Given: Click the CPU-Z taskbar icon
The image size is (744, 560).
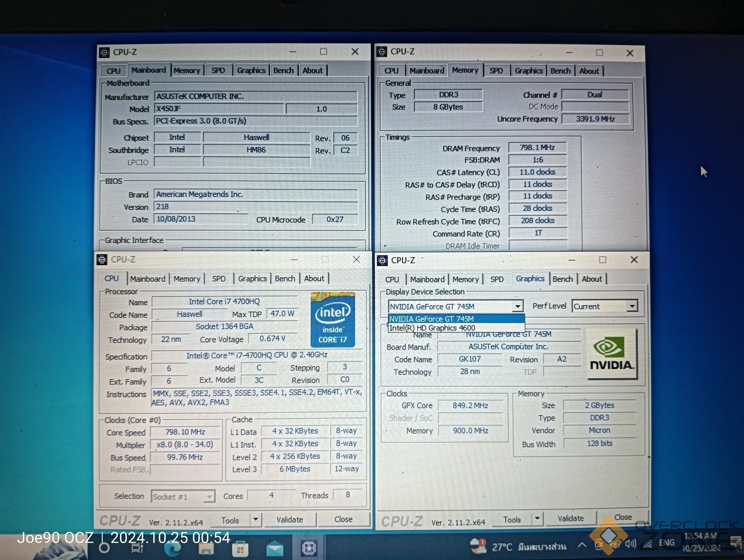Looking at the screenshot, I should (x=309, y=548).
